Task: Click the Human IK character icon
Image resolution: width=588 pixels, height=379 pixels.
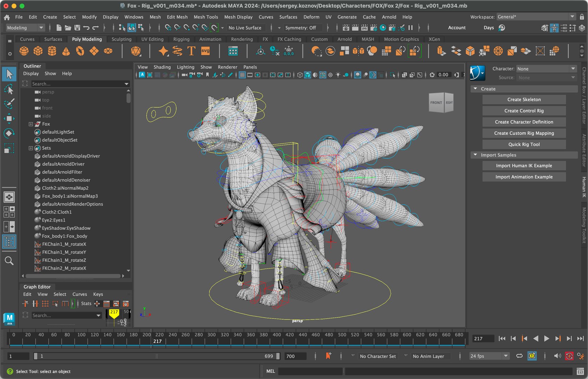Action: [x=477, y=73]
